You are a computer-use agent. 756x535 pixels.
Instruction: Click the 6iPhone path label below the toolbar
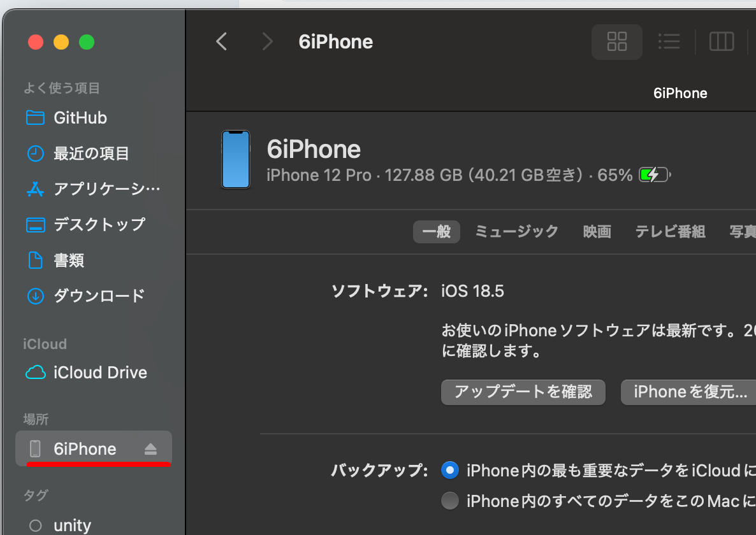(x=680, y=93)
